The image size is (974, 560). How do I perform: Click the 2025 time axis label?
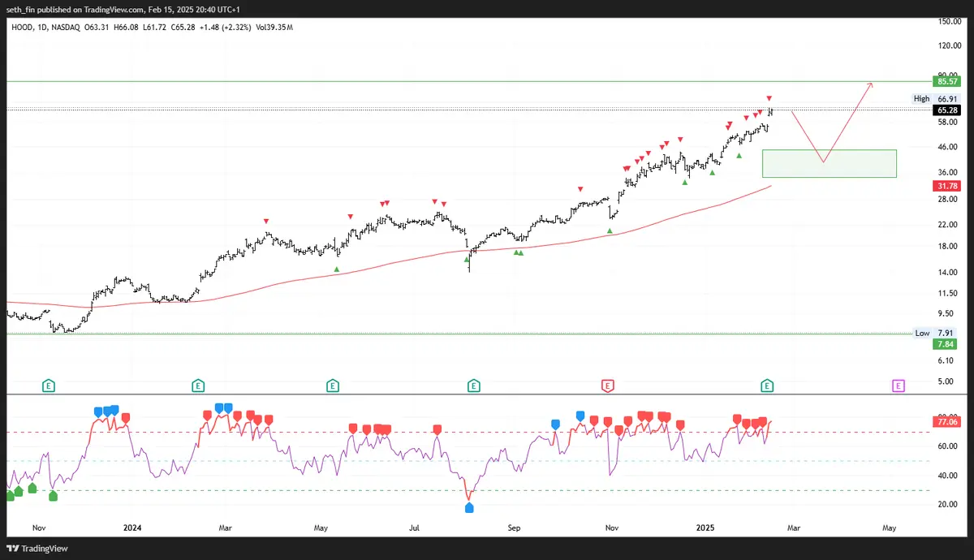pos(707,528)
